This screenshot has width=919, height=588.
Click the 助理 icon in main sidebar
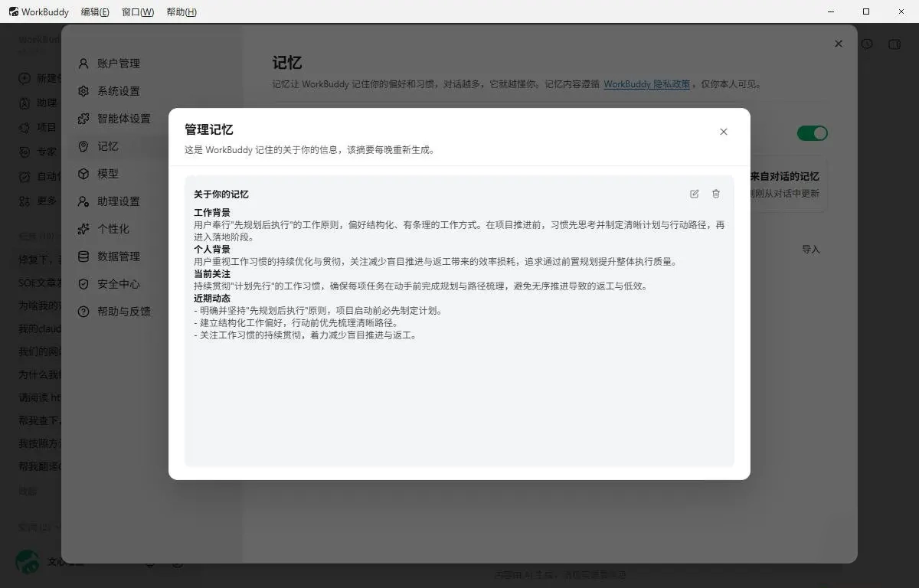(x=25, y=103)
